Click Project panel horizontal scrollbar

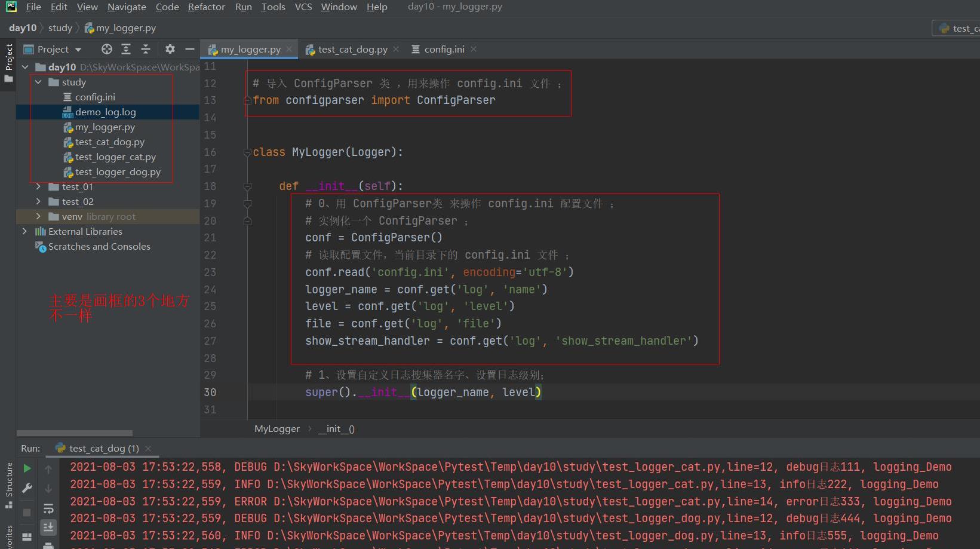tap(75, 433)
